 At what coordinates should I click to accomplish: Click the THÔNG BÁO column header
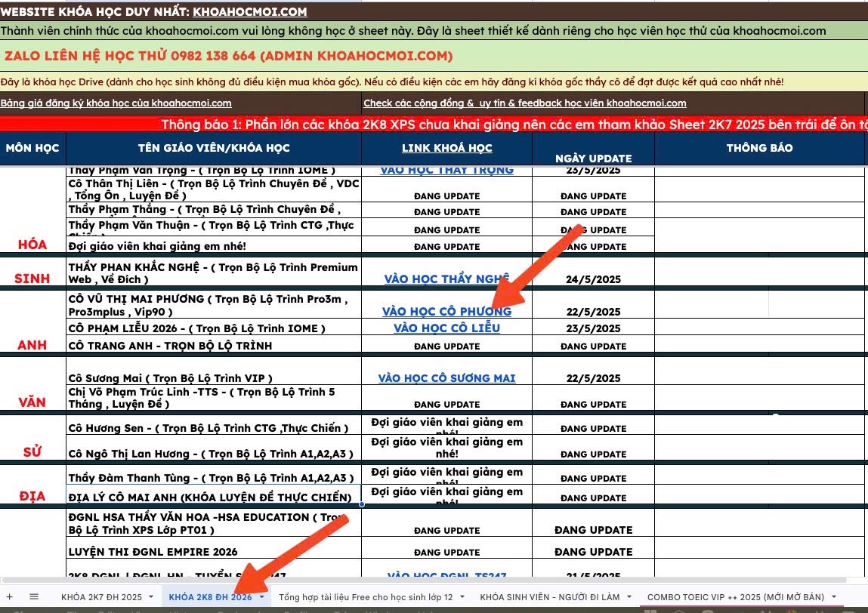point(759,148)
